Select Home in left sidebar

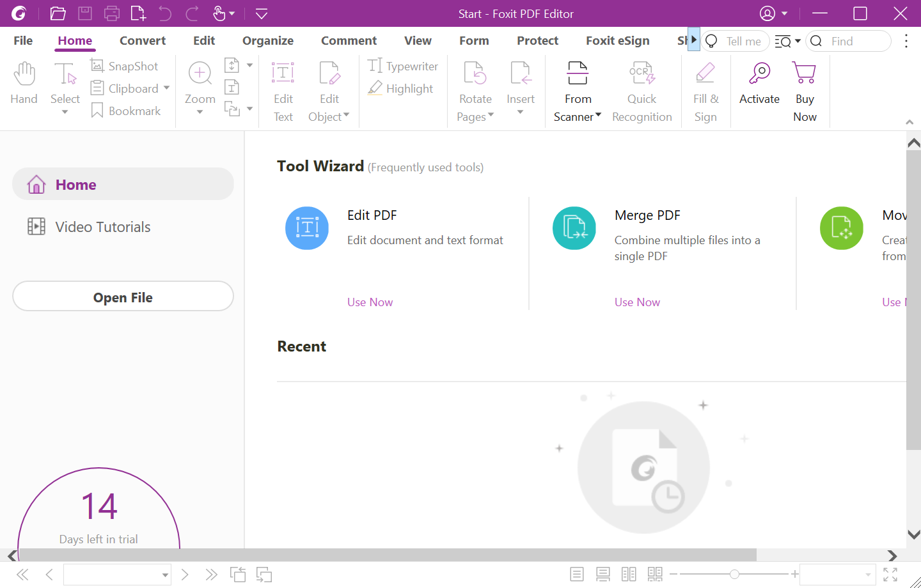pyautogui.click(x=123, y=184)
